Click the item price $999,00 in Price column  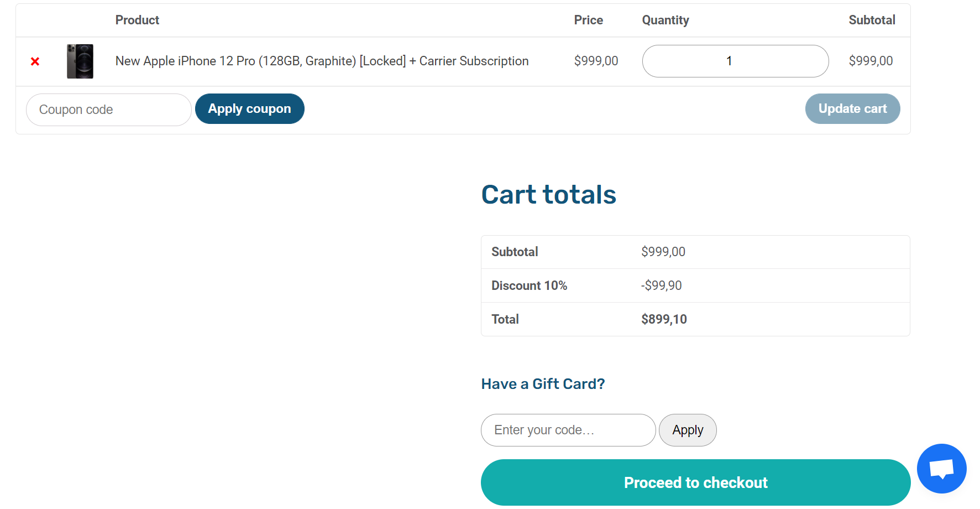(x=596, y=61)
